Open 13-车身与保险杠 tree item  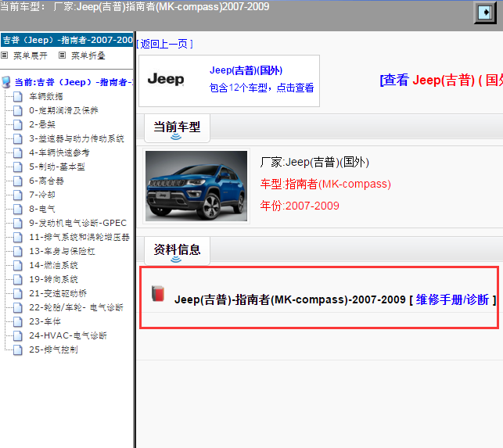pos(62,251)
